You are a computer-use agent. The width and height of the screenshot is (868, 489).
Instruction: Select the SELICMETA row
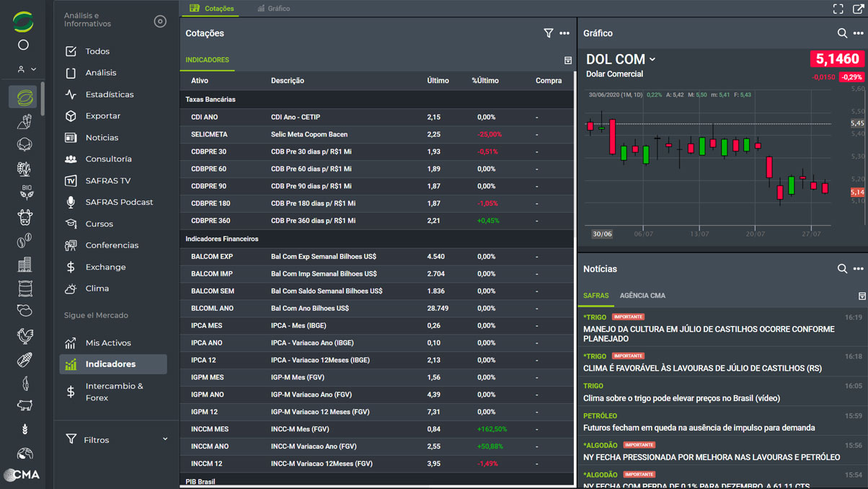tap(377, 134)
